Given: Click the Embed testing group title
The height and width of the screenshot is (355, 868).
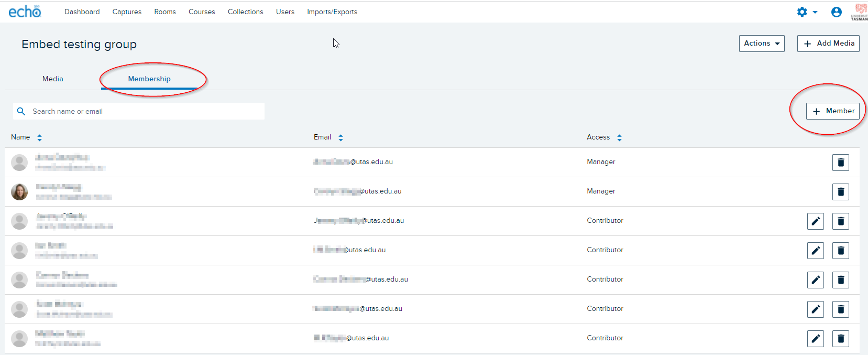Looking at the screenshot, I should point(79,45).
